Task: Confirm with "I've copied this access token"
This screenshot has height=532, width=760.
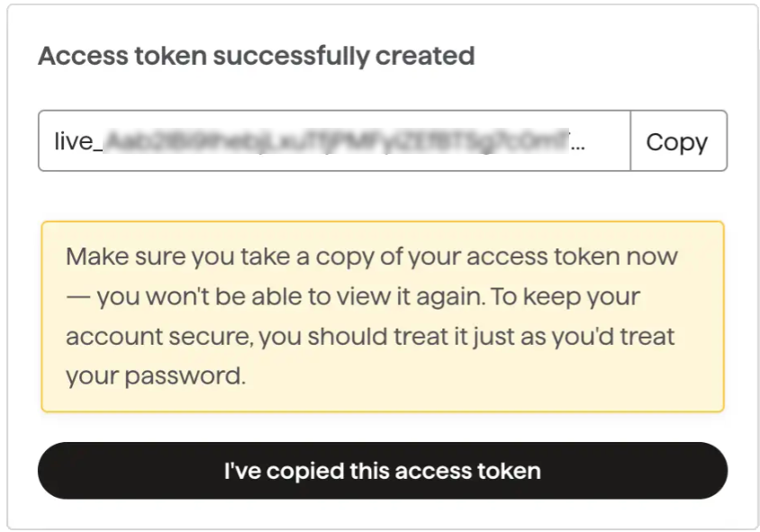Action: pyautogui.click(x=382, y=471)
